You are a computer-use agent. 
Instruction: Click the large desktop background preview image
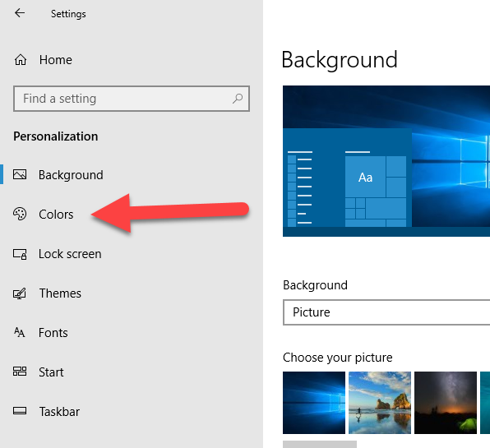click(x=386, y=161)
